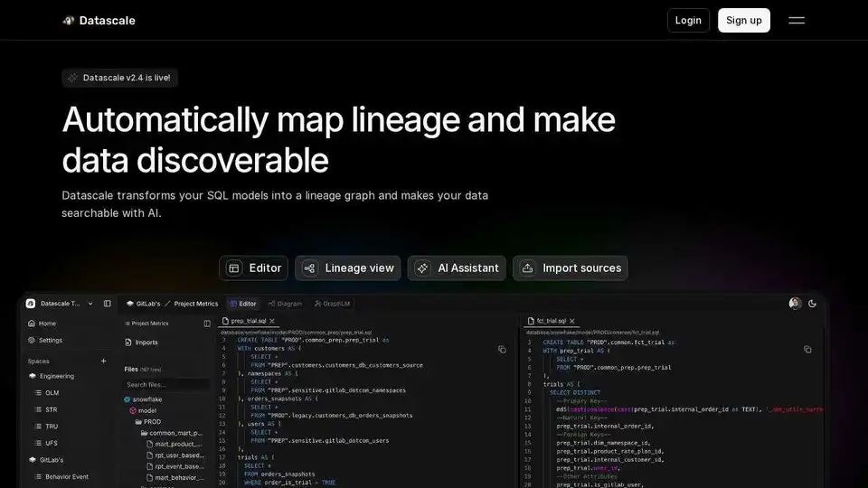Select the AI Assistant feature tab
Viewport: 868px width, 488px height.
[x=457, y=268]
